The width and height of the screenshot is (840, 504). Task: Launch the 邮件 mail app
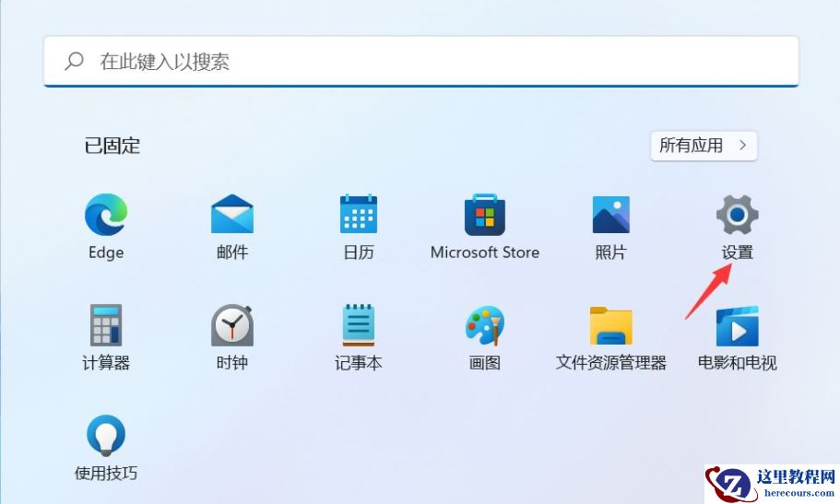click(232, 215)
